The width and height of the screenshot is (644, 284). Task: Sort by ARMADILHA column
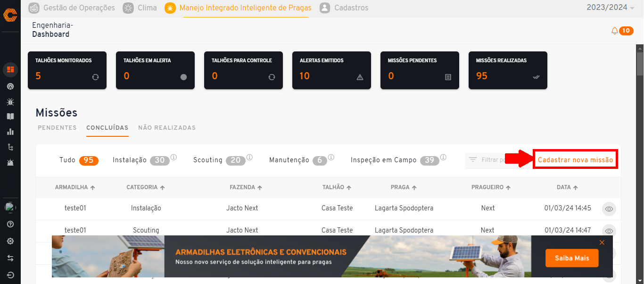point(75,187)
